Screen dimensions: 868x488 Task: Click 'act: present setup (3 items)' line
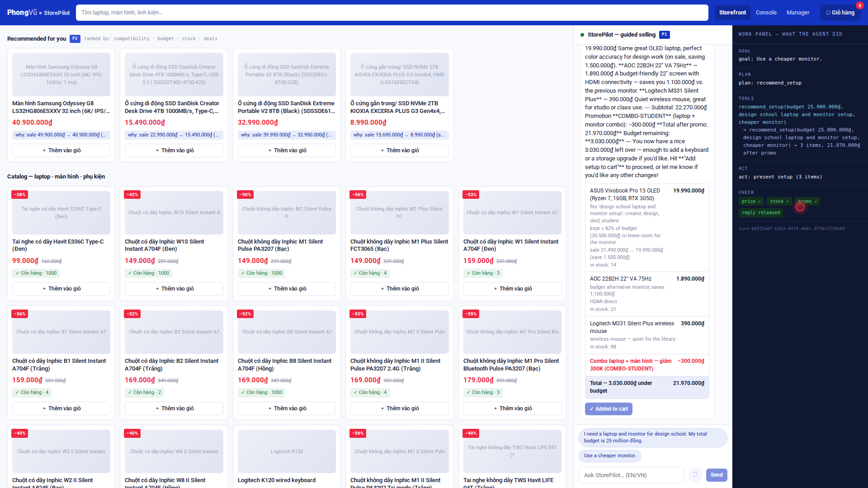point(780,177)
